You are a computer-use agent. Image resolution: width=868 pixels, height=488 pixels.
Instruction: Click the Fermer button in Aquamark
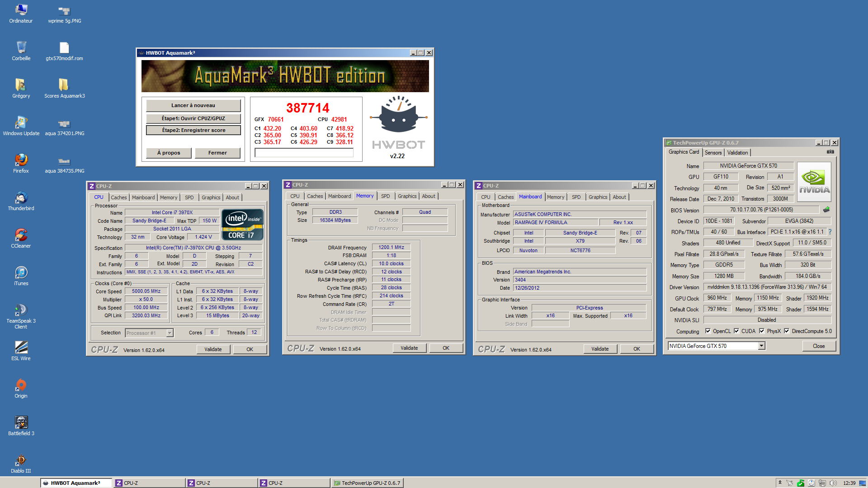pos(217,153)
